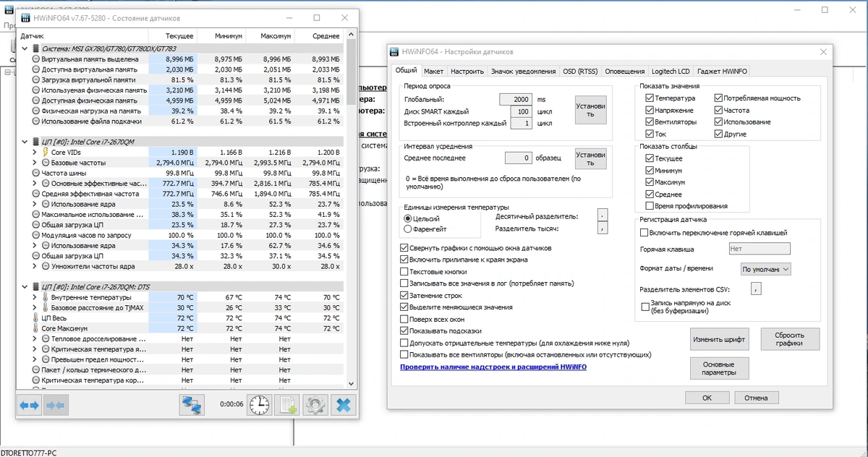Click thermometer icon of Базовое расстояние до TjMAX
Screen dimensions: 868x457
(x=46, y=308)
